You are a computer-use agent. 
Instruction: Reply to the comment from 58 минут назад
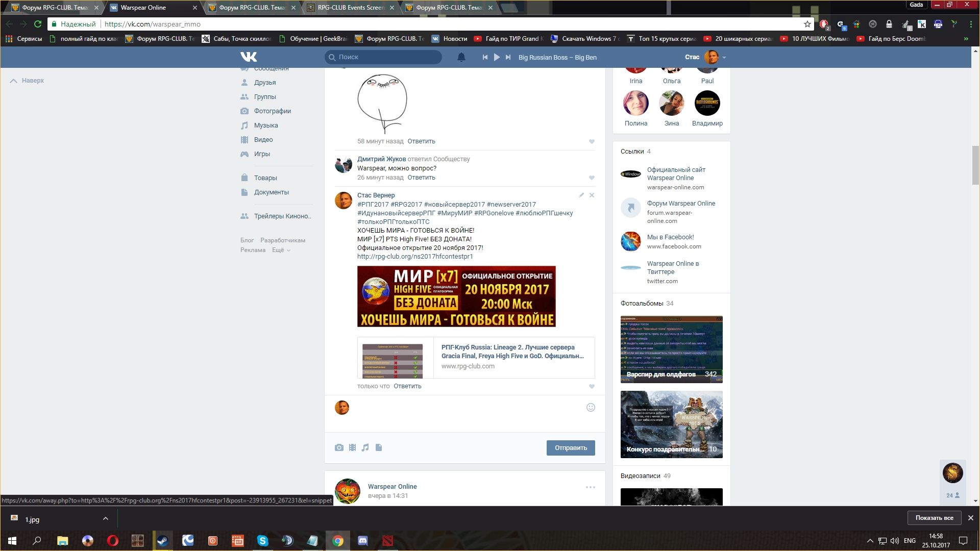pos(421,141)
